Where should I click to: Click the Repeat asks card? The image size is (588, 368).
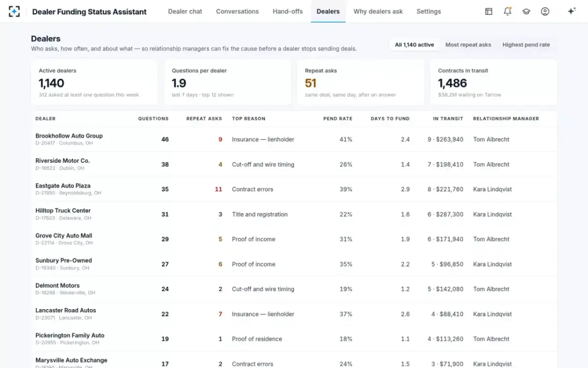(361, 82)
